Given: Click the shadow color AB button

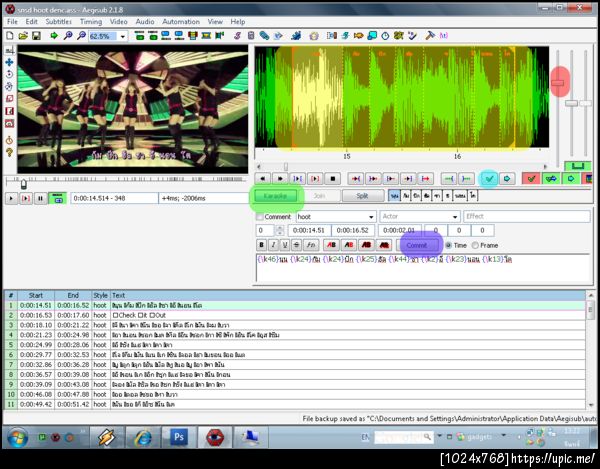Looking at the screenshot, I should [x=384, y=245].
